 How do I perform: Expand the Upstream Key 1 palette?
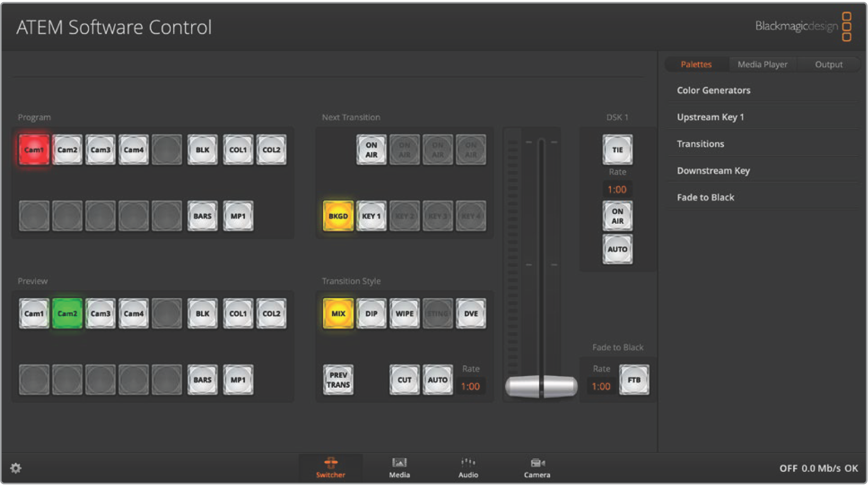pyautogui.click(x=710, y=117)
